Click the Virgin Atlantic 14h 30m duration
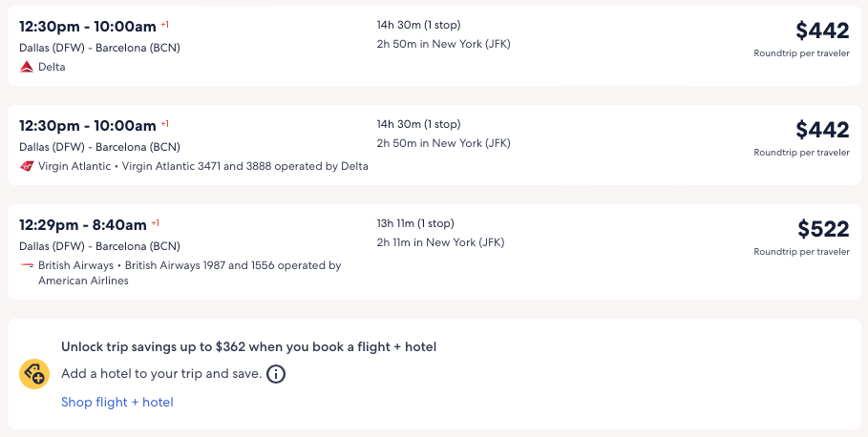 pyautogui.click(x=418, y=124)
